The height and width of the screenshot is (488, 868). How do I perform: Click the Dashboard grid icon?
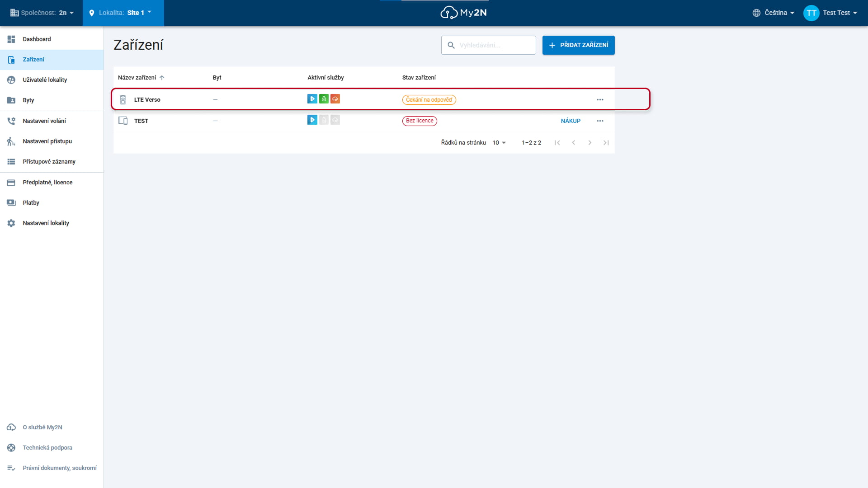click(11, 39)
